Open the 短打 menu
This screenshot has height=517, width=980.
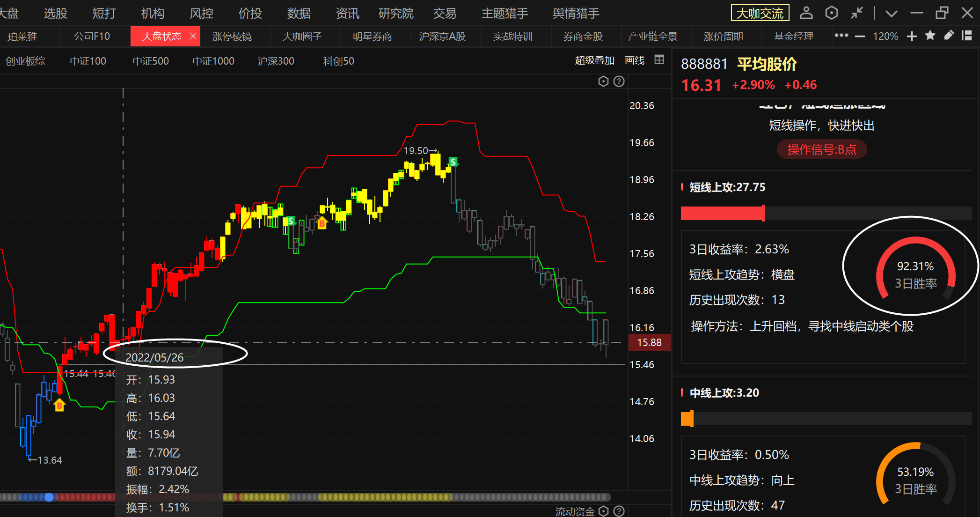coord(104,13)
